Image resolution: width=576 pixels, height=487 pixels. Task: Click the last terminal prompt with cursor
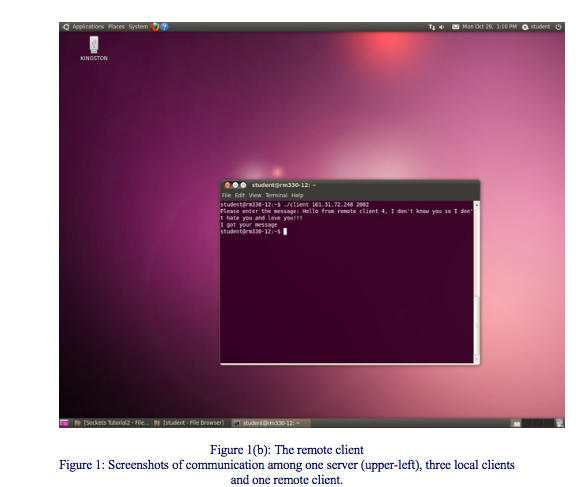(253, 231)
